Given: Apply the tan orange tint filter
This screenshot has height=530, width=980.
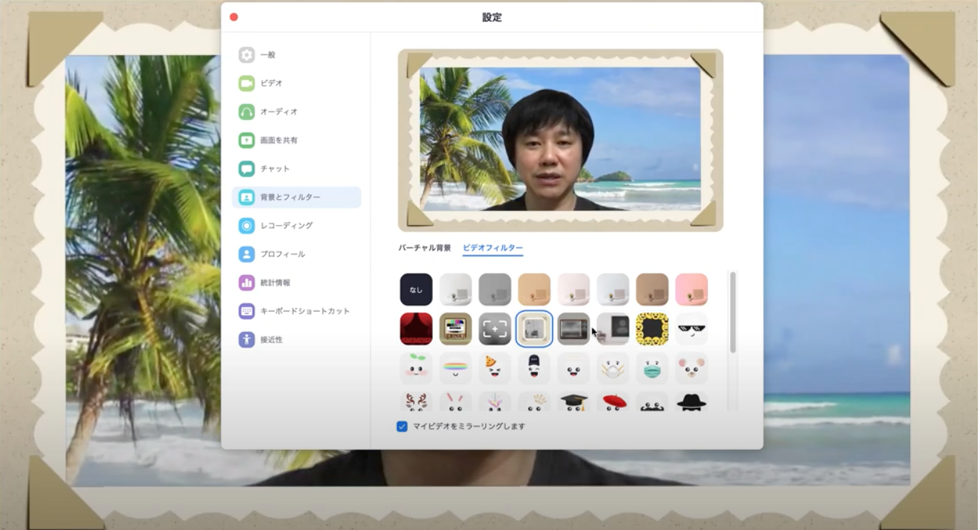Looking at the screenshot, I should point(534,290).
